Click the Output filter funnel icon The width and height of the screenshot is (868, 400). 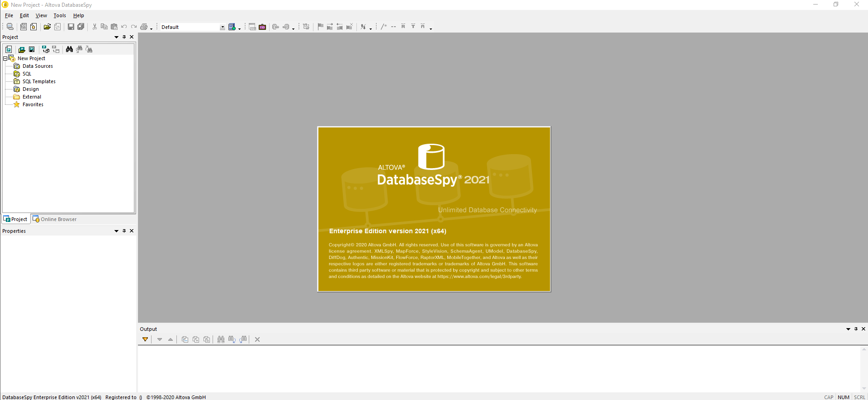coord(145,339)
